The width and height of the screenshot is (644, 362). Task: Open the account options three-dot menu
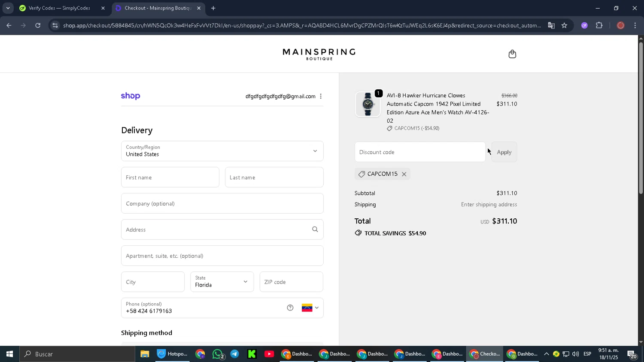pyautogui.click(x=321, y=97)
